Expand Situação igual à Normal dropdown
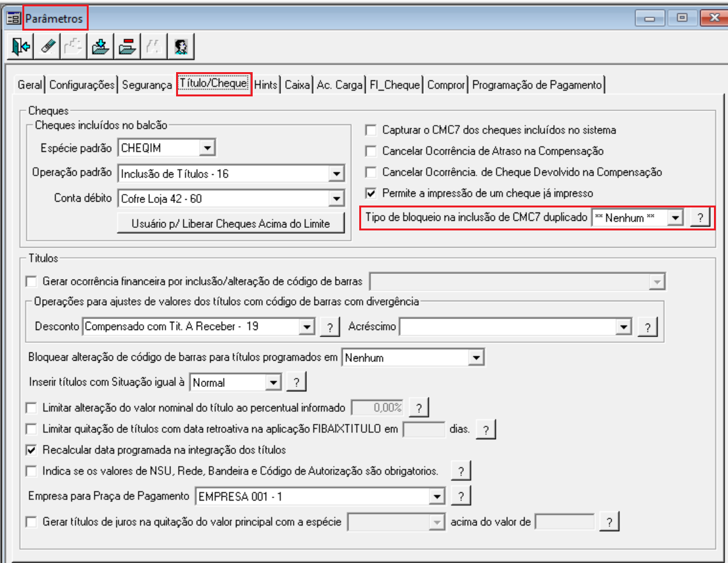 pyautogui.click(x=274, y=382)
